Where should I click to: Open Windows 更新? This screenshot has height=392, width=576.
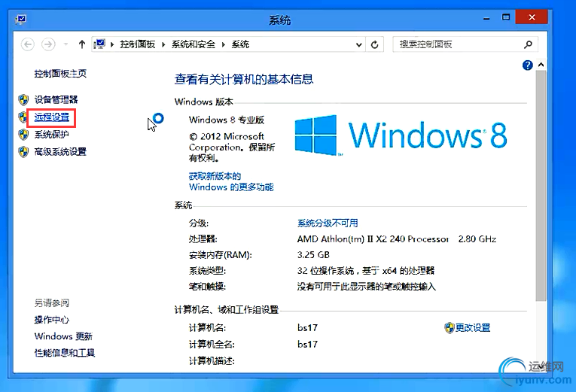point(63,336)
